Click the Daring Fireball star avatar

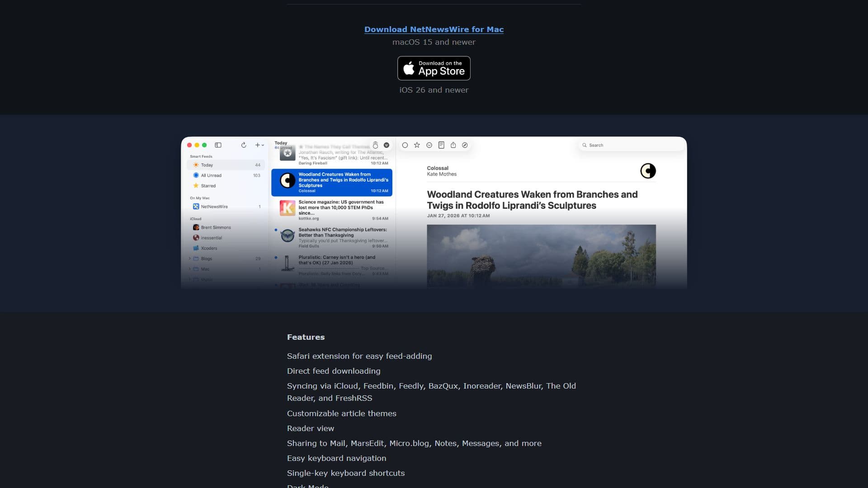[x=288, y=153]
